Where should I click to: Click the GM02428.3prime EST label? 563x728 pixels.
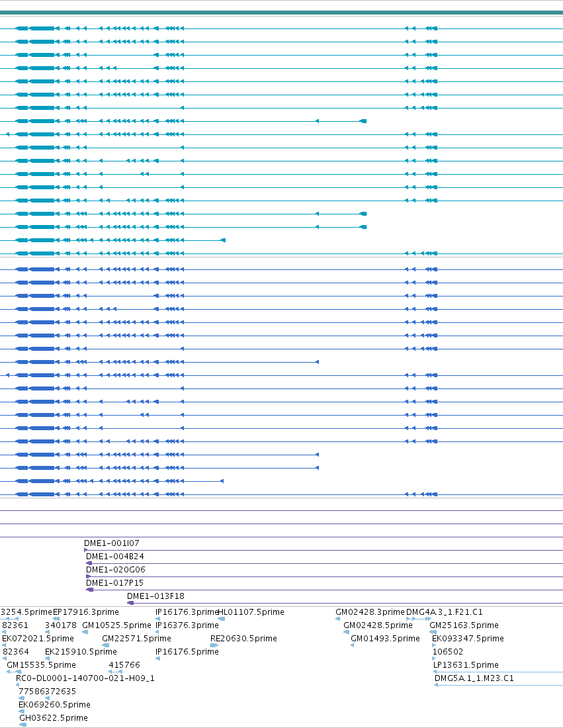[x=370, y=612]
